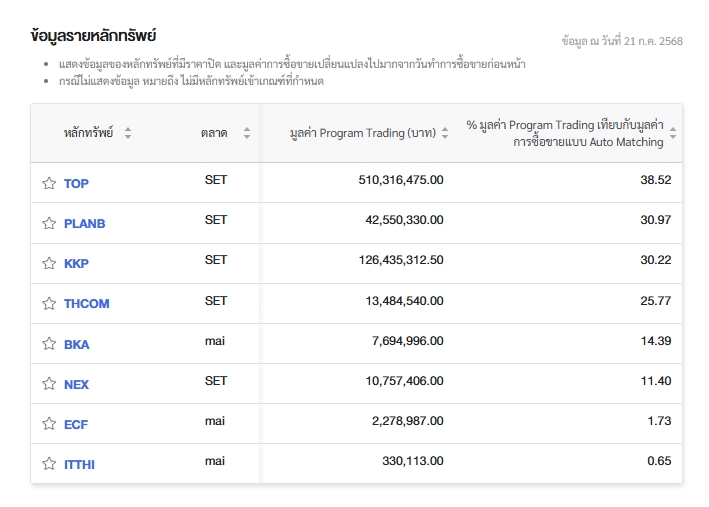This screenshot has height=507, width=709.
Task: Click the percentage 0.65
Action: point(659,461)
